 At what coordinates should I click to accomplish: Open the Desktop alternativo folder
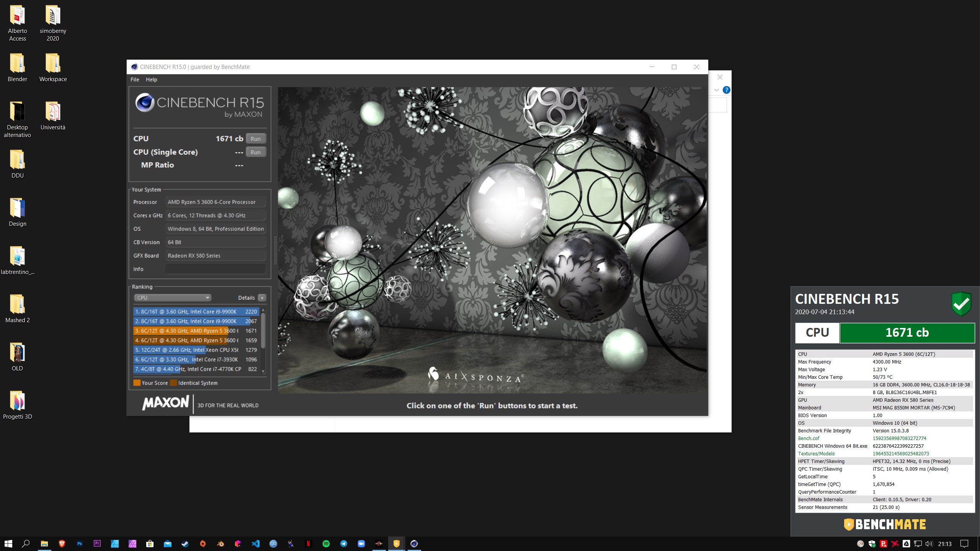click(17, 119)
